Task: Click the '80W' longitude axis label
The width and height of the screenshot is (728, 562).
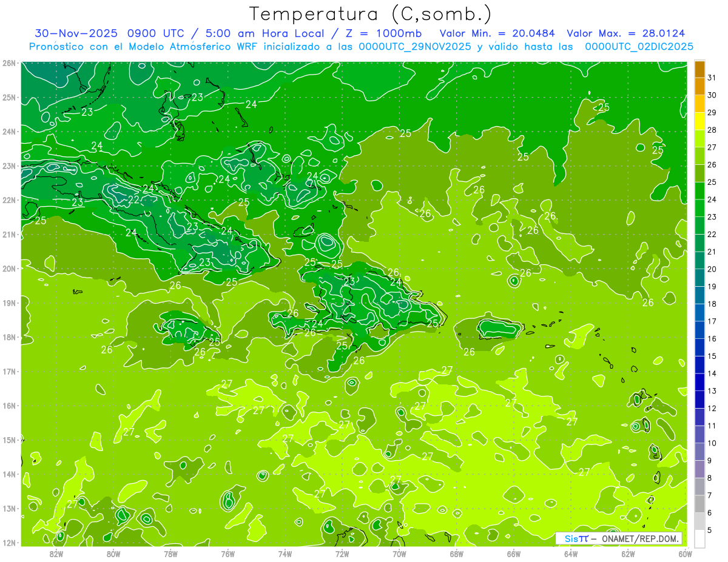Action: pyautogui.click(x=113, y=554)
